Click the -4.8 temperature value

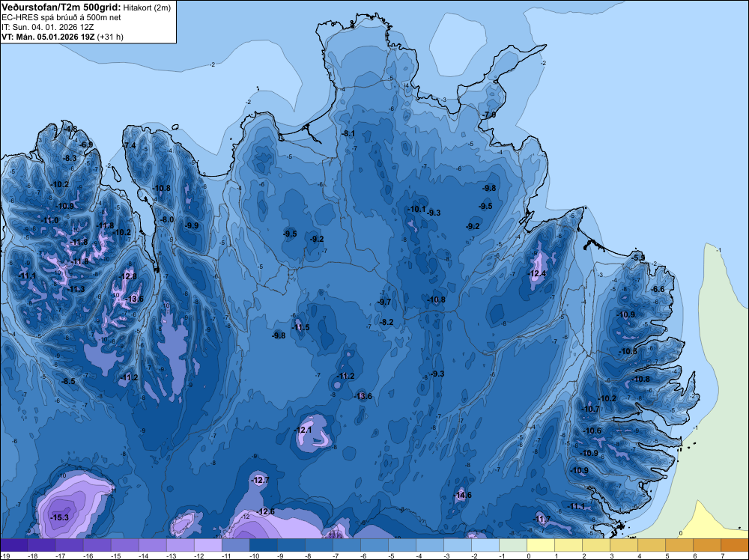70,129
